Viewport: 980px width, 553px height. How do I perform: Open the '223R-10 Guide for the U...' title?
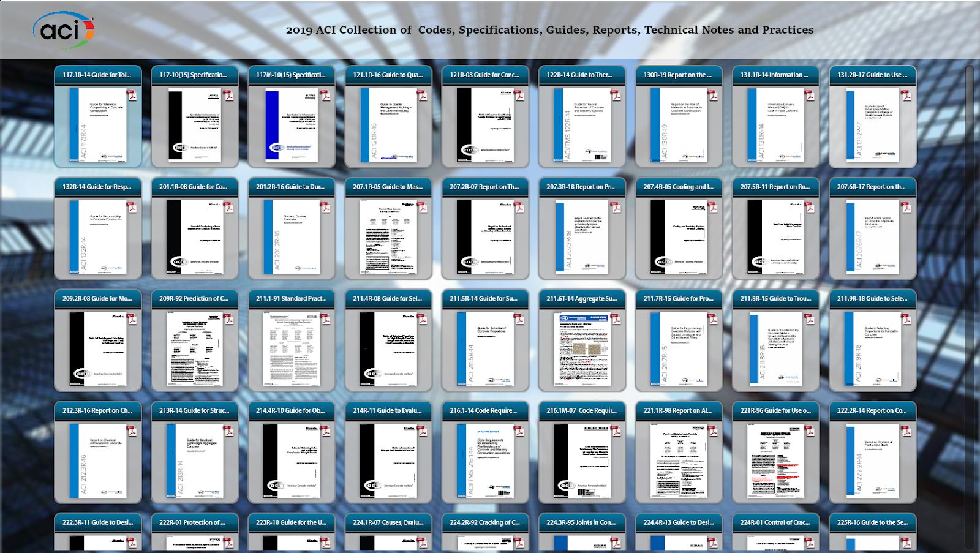pyautogui.click(x=291, y=522)
